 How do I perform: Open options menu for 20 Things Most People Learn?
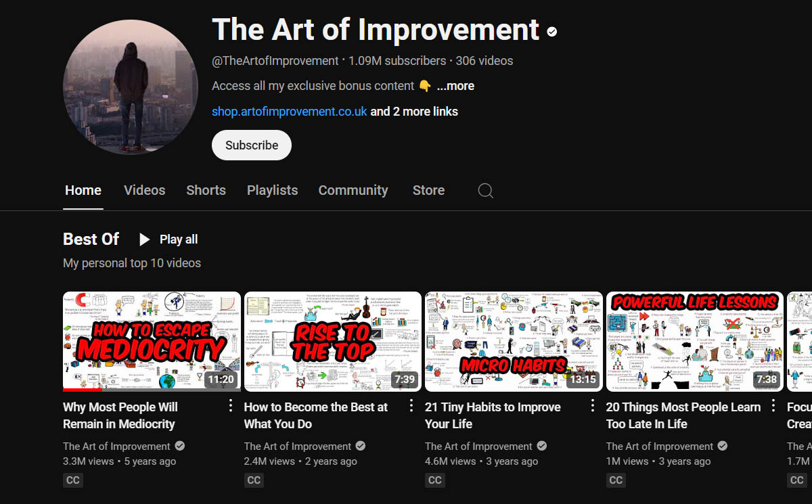773,405
